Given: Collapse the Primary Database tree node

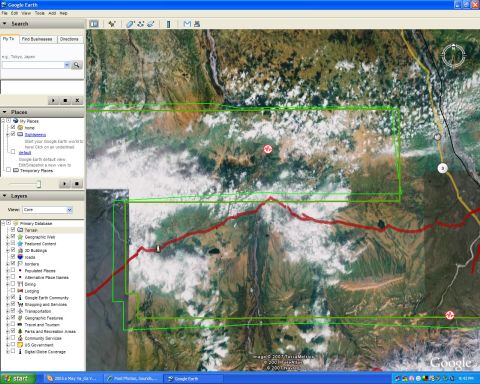Looking at the screenshot, I should [x=3, y=223].
